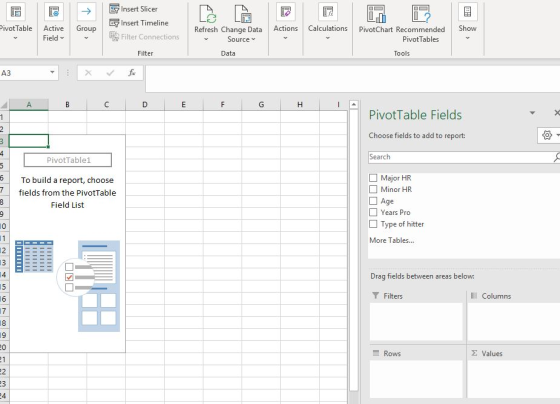Open Recommended PivotTables
The height and width of the screenshot is (404, 560).
(x=420, y=24)
